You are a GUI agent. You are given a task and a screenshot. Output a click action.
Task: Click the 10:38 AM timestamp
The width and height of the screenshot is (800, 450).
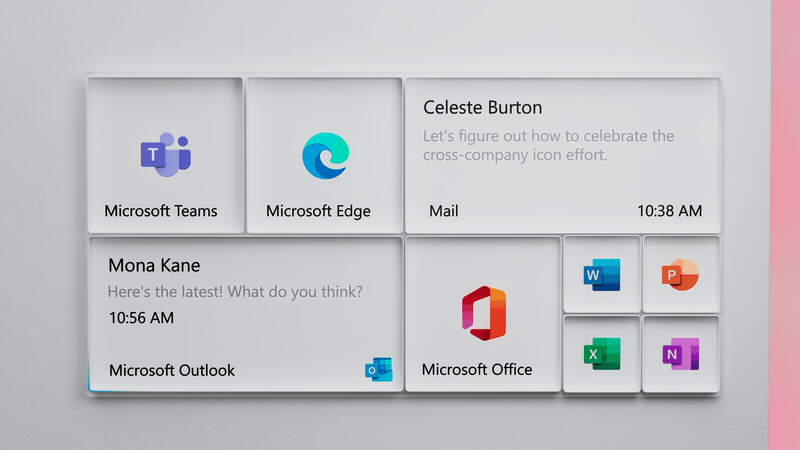[669, 211]
